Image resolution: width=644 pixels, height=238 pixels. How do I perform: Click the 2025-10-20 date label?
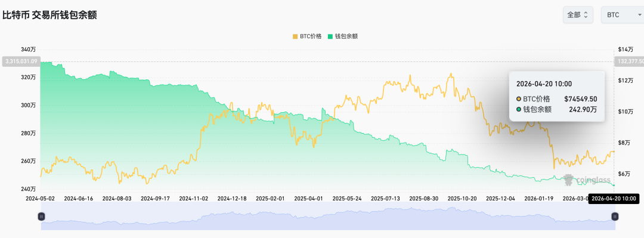coord(462,198)
